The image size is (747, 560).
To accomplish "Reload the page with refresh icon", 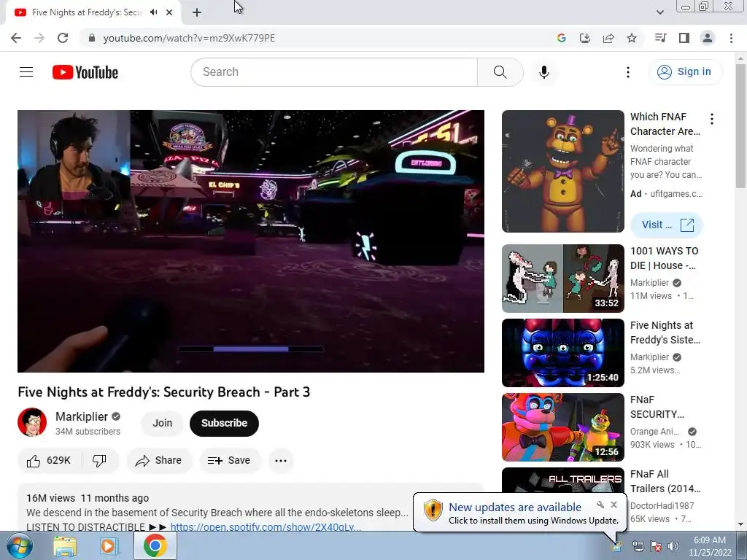I will click(63, 38).
